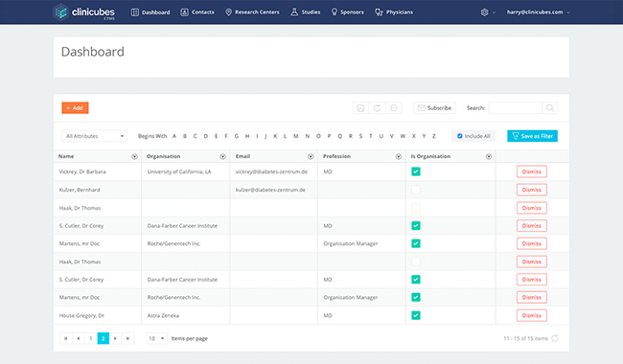The width and height of the screenshot is (623, 364).
Task: Dismiss the Kulzer, Bernhard row
Action: click(532, 190)
